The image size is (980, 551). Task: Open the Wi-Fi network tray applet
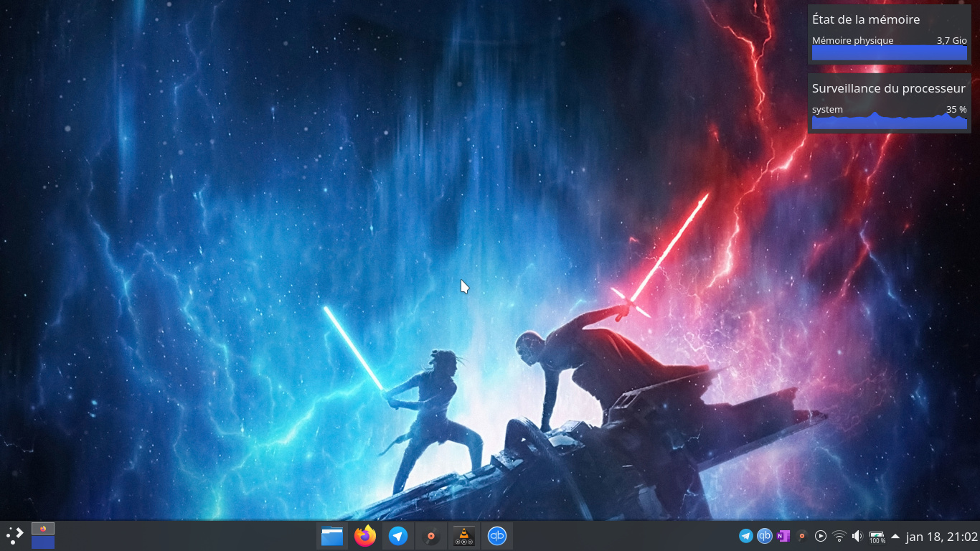pyautogui.click(x=839, y=536)
